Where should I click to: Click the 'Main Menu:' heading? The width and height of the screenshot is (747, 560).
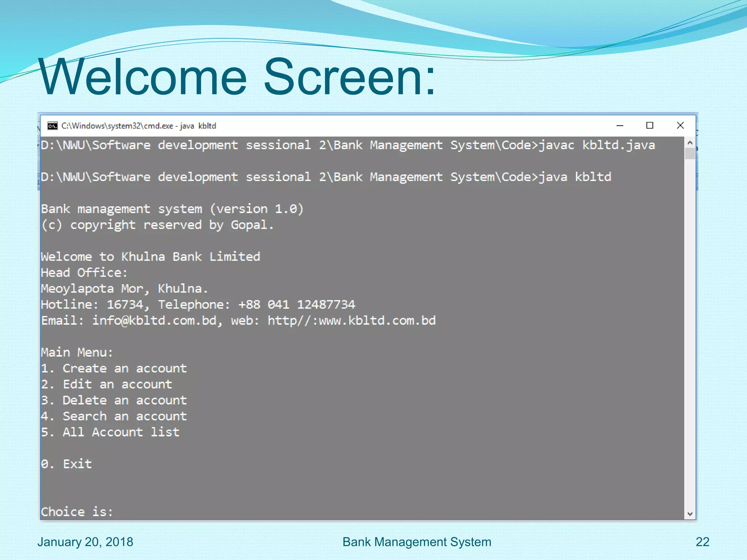tap(77, 353)
